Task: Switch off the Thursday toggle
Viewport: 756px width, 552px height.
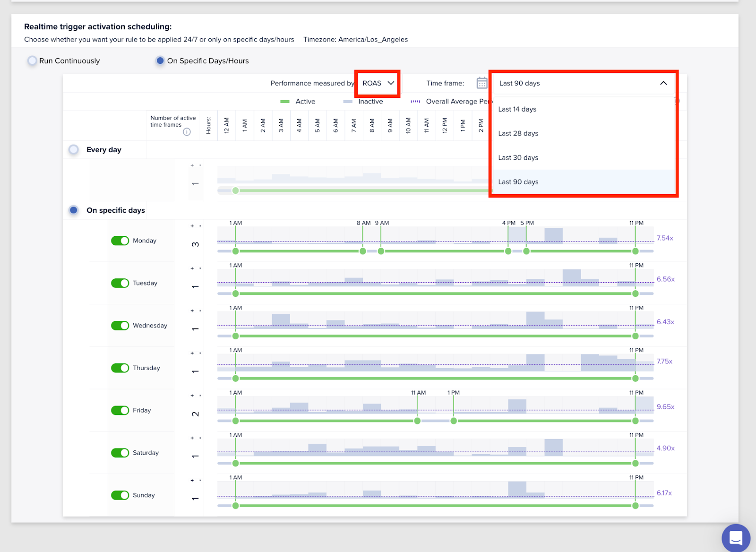Action: click(x=120, y=368)
